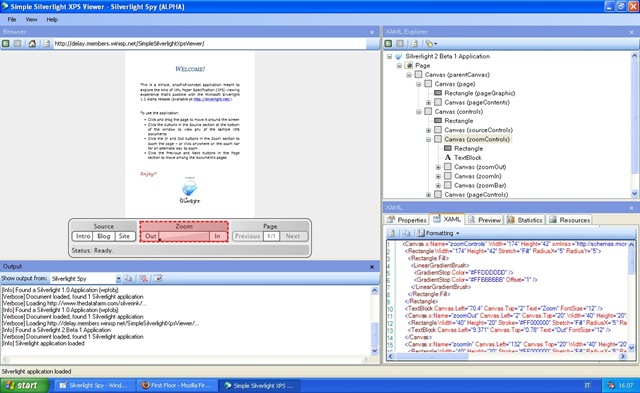Click the Blog source button

pyautogui.click(x=104, y=236)
